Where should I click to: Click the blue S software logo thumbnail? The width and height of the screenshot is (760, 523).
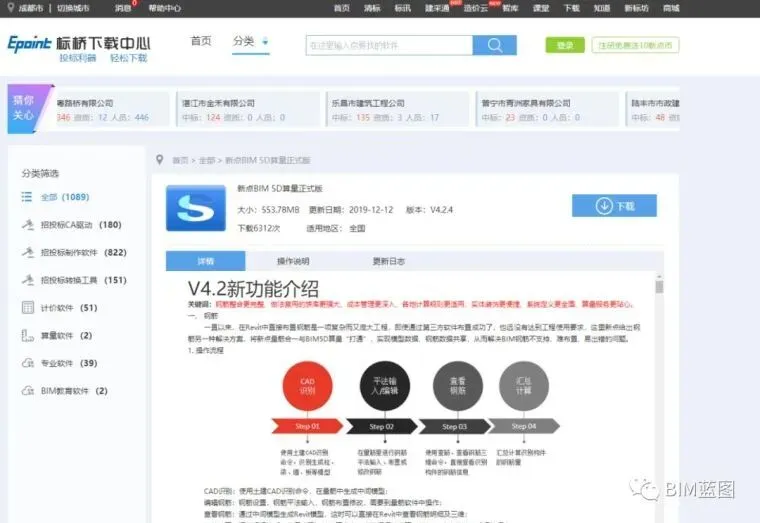(x=196, y=208)
